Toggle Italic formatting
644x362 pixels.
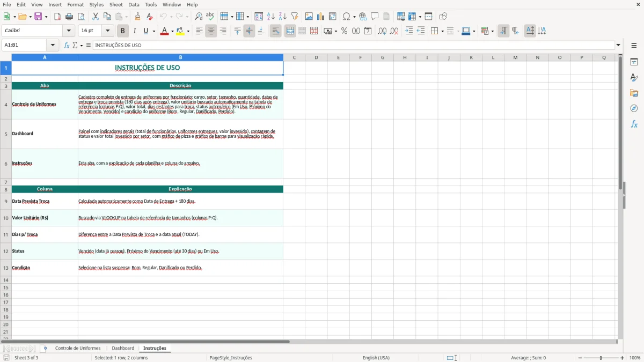click(134, 31)
